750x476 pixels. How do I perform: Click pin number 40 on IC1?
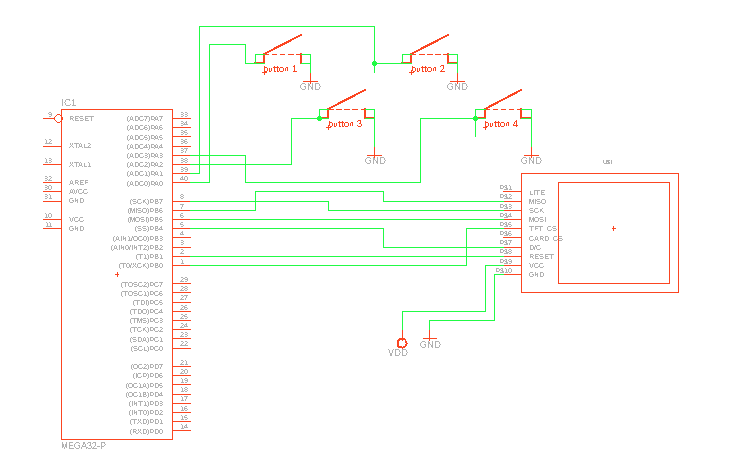pos(184,179)
